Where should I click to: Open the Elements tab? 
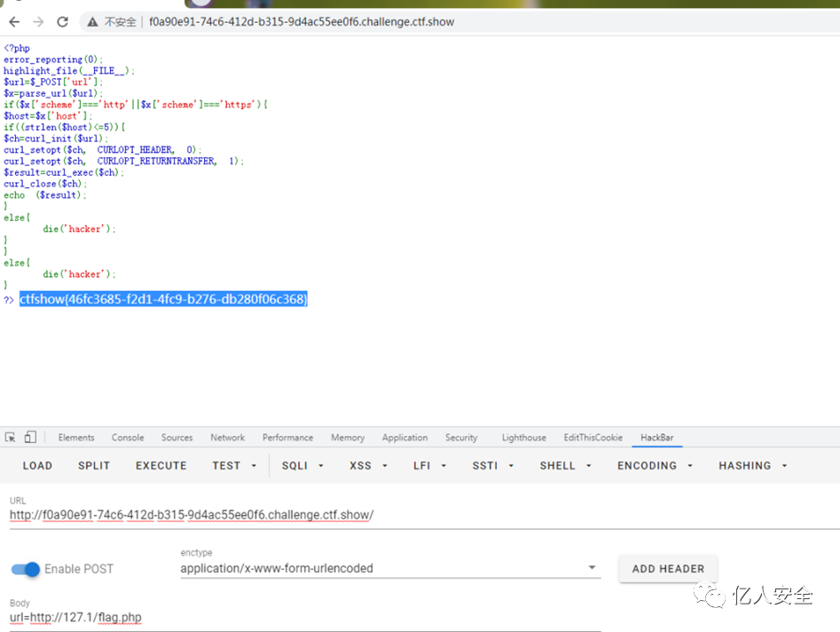76,438
